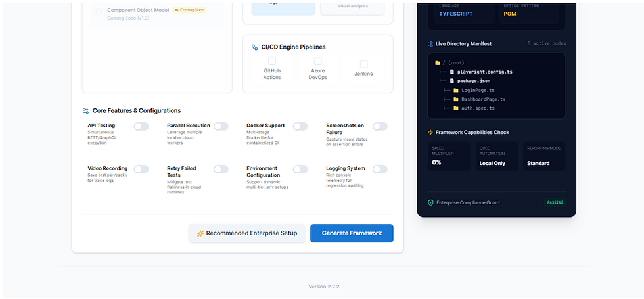
Task: Click the CI/CD Engine Pipelines link icon
Action: [255, 47]
